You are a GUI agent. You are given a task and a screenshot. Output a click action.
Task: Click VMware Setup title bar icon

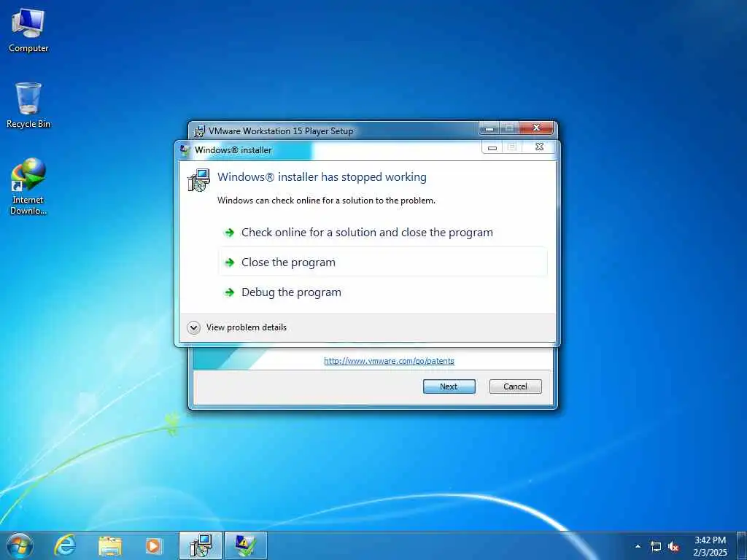tap(200, 131)
